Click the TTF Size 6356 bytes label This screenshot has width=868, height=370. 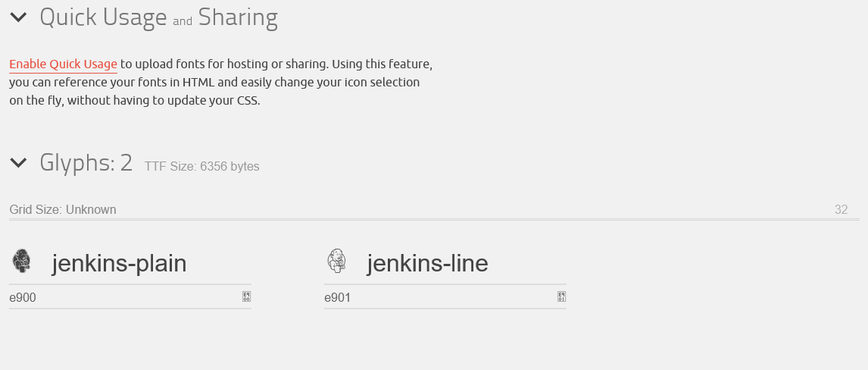pos(201,167)
